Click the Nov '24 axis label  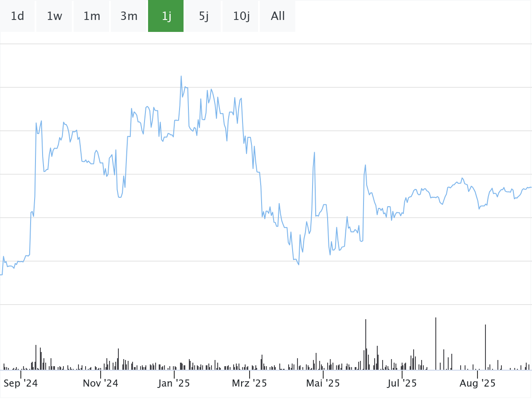point(101,383)
